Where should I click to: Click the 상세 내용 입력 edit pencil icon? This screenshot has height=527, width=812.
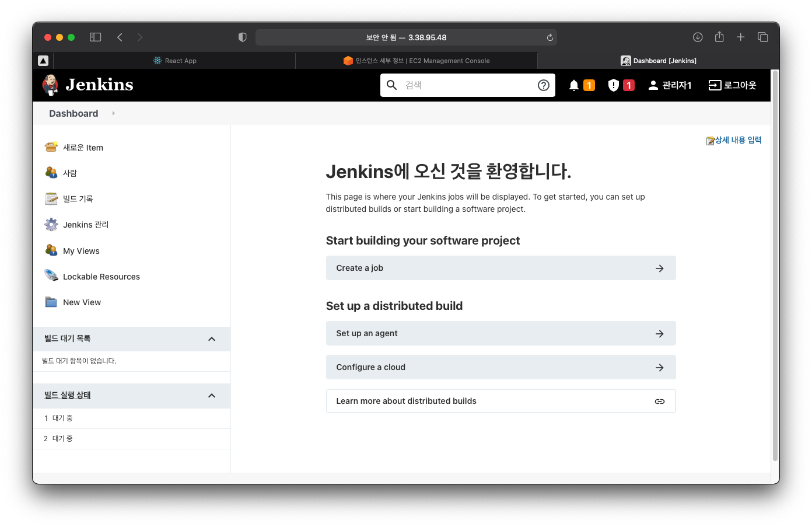[710, 141]
